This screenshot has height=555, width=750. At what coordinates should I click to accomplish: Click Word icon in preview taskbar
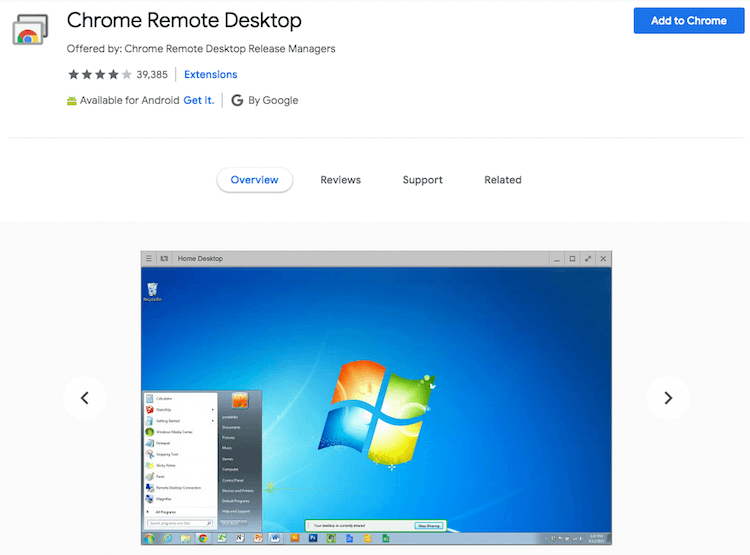(275, 539)
